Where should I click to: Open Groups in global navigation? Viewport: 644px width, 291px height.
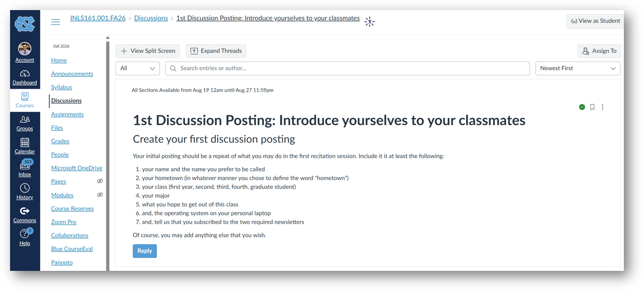pyautogui.click(x=24, y=123)
